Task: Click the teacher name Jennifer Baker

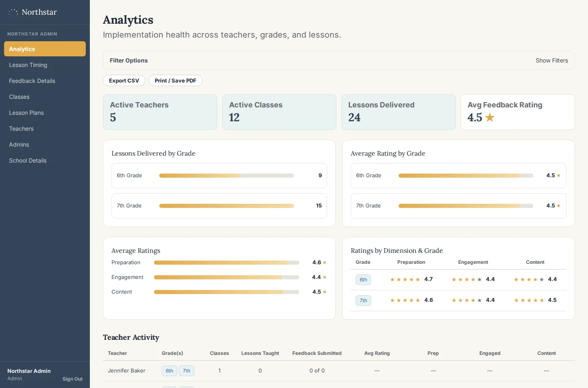Action: [127, 371]
